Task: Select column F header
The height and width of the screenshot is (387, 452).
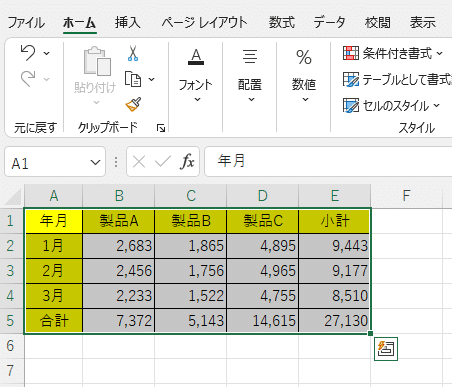Action: [x=406, y=196]
